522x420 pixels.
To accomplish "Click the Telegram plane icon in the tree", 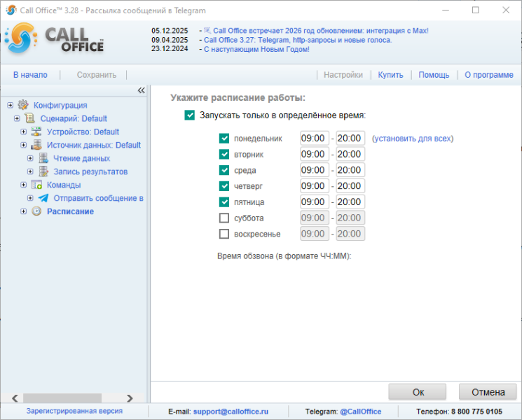I will [x=43, y=198].
